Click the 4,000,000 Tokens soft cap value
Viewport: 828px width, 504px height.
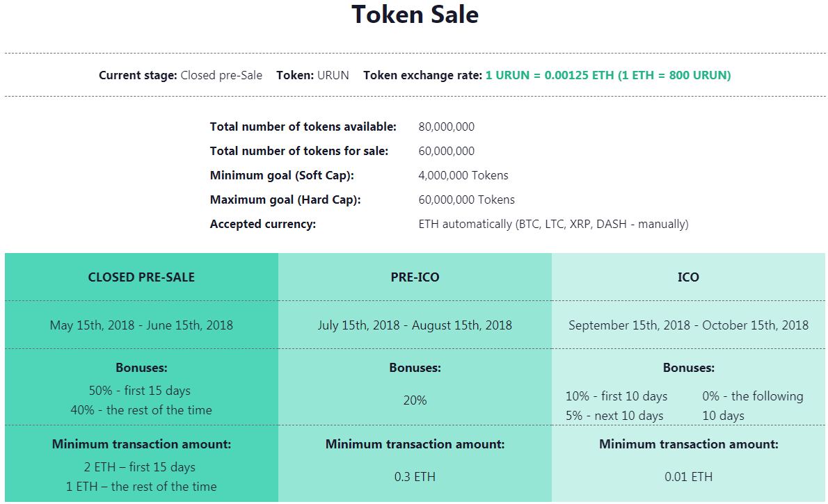point(463,175)
